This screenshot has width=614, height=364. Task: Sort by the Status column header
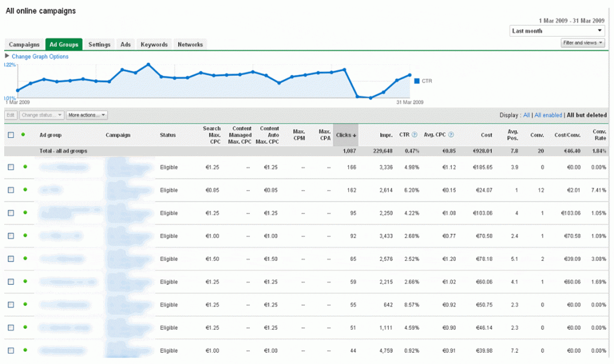[x=168, y=135]
